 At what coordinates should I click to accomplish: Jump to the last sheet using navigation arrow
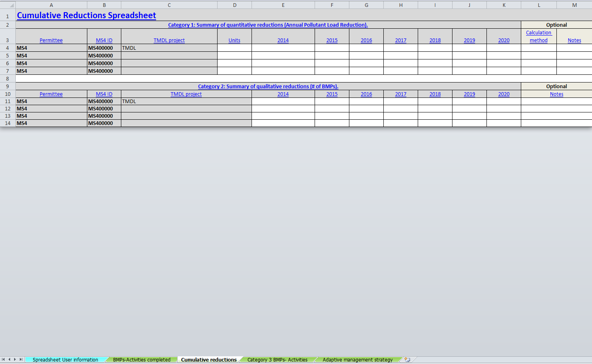tap(21, 360)
